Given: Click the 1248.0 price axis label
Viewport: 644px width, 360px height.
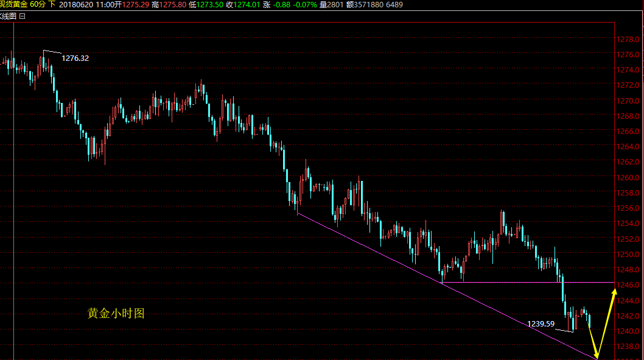Looking at the screenshot, I should pyautogui.click(x=628, y=270).
